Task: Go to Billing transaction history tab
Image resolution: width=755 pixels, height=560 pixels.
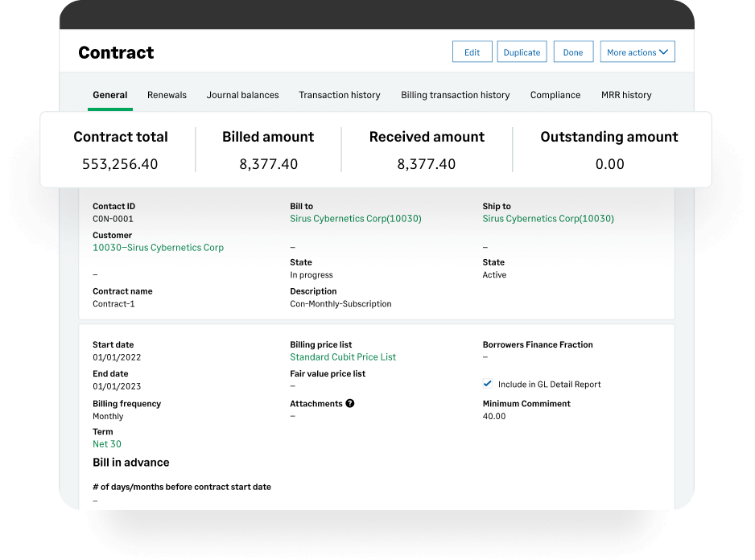Action: [x=456, y=95]
